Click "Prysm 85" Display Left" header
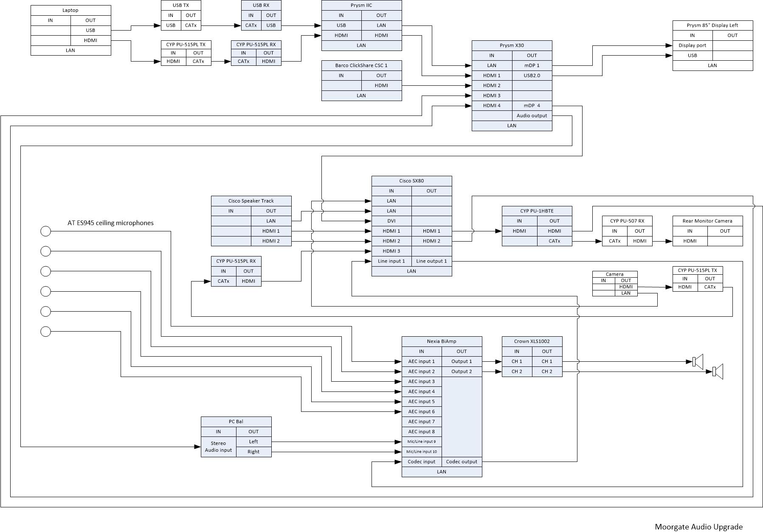The image size is (763, 532). coord(712,25)
